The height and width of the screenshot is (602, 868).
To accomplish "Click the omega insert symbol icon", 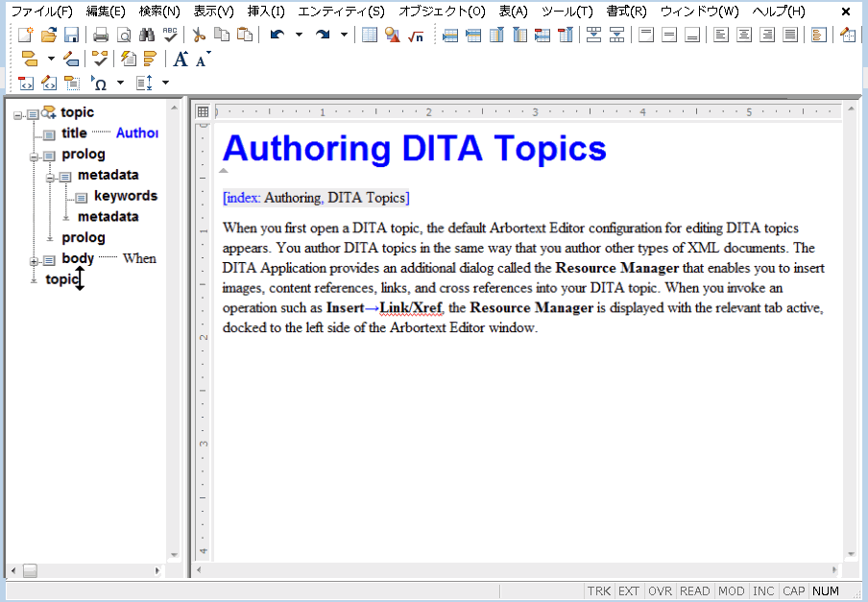I will click(100, 83).
